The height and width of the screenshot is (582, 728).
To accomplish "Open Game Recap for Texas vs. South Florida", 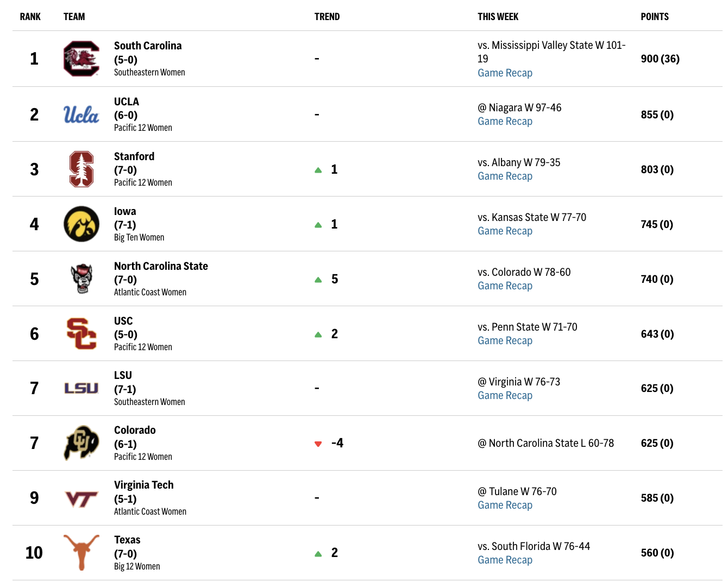I will (505, 560).
